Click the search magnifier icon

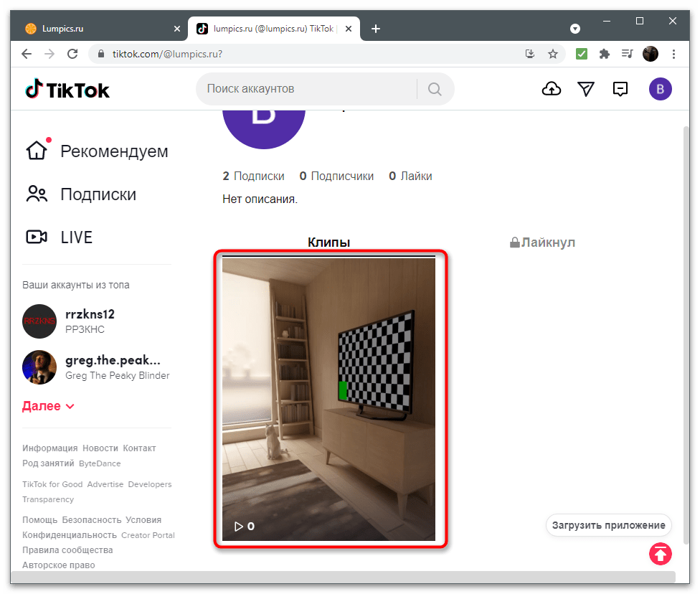point(435,88)
